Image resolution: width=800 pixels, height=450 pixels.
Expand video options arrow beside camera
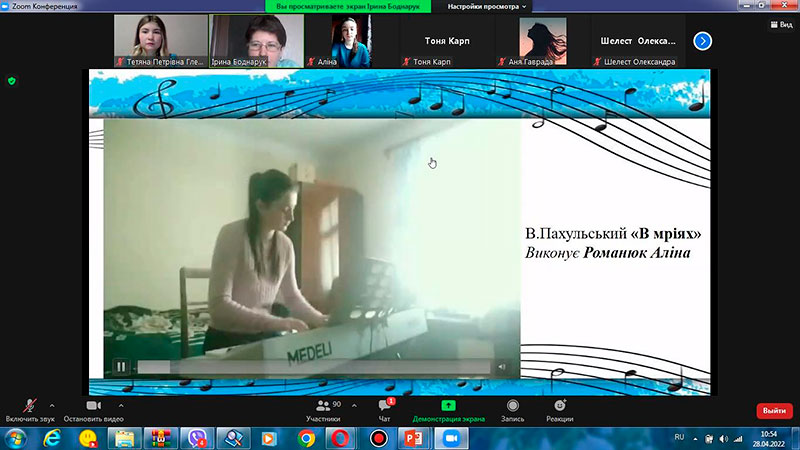[x=121, y=406]
